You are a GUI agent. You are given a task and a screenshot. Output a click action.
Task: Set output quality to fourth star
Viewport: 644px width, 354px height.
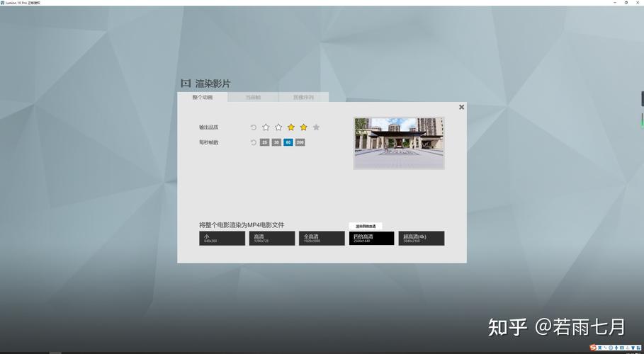303,127
